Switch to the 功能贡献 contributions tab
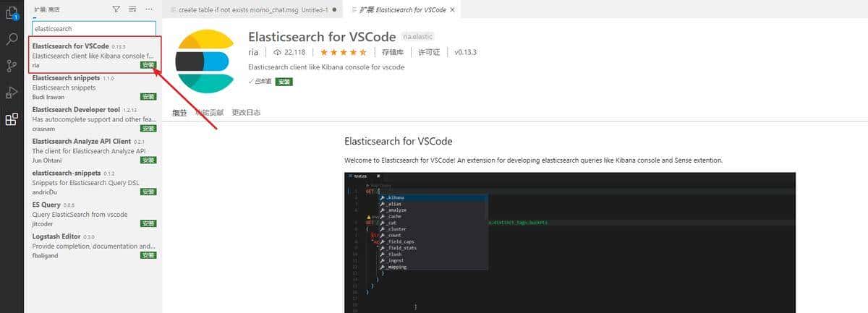This screenshot has height=313, width=868. [x=210, y=113]
